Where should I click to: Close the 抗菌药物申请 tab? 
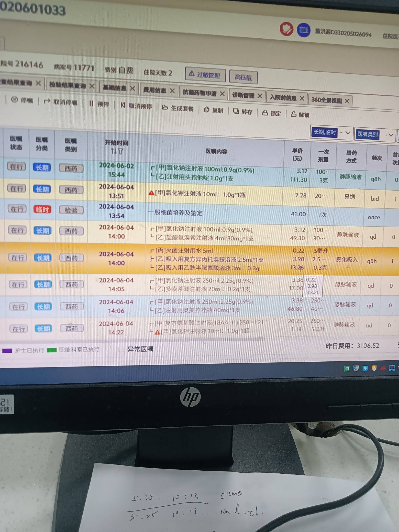[222, 94]
